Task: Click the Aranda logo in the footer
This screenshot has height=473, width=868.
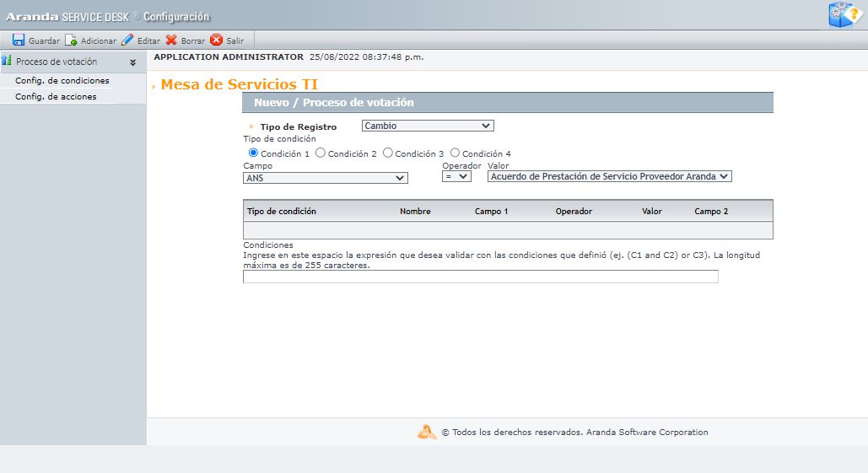Action: click(x=426, y=432)
